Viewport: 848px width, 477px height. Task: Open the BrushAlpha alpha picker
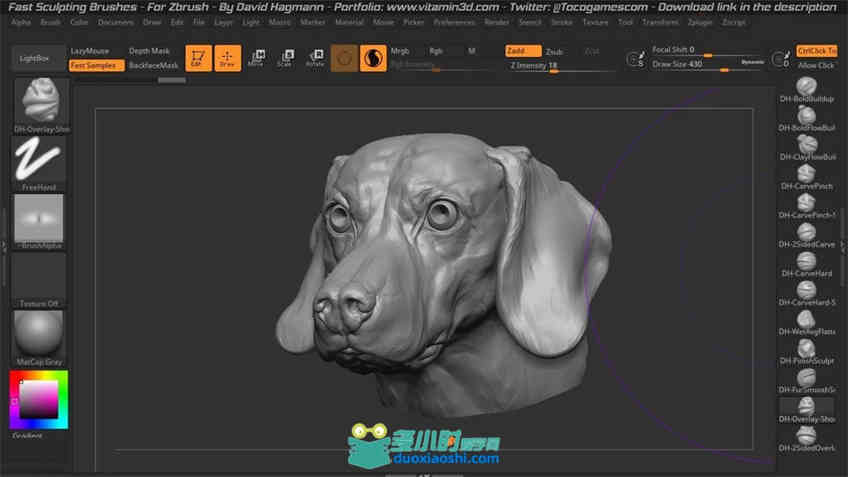pos(39,222)
